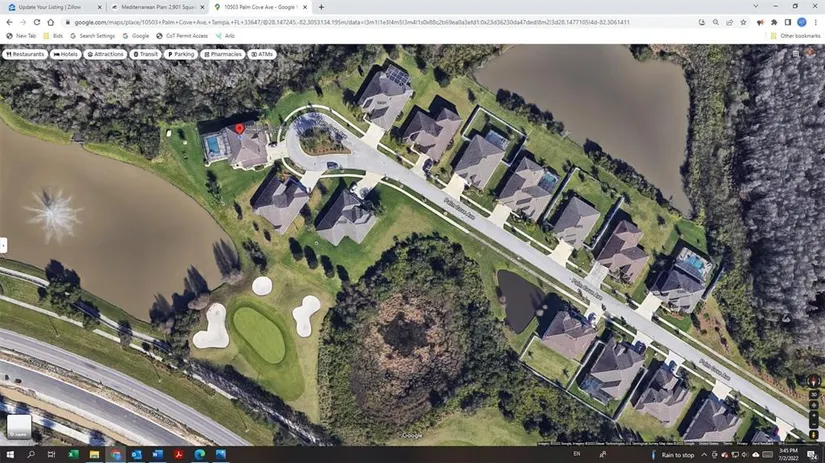Show nearby Hotels on the map

[65, 54]
